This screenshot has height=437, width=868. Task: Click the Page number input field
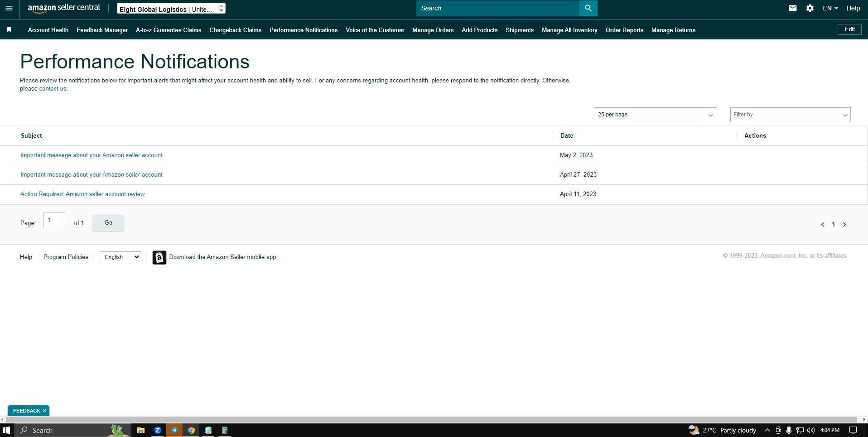click(x=54, y=220)
